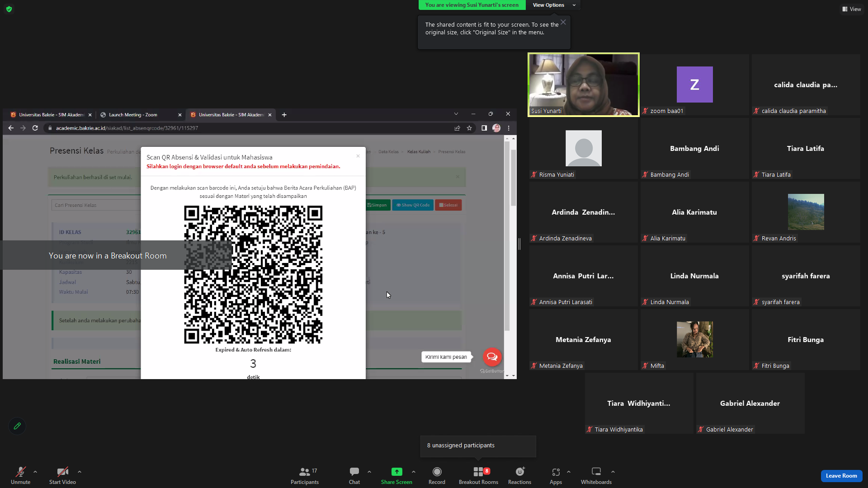Open the Apps panel
This screenshot has width=868, height=488.
point(556,476)
